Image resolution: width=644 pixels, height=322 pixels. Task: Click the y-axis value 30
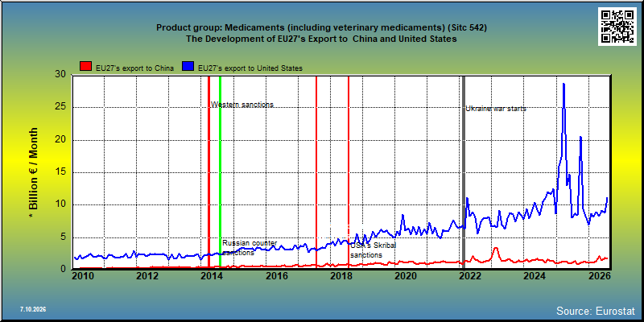pyautogui.click(x=60, y=75)
